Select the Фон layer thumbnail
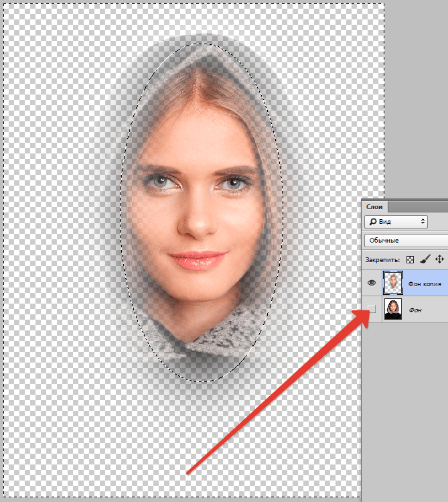This screenshot has height=502, width=448. tap(393, 309)
